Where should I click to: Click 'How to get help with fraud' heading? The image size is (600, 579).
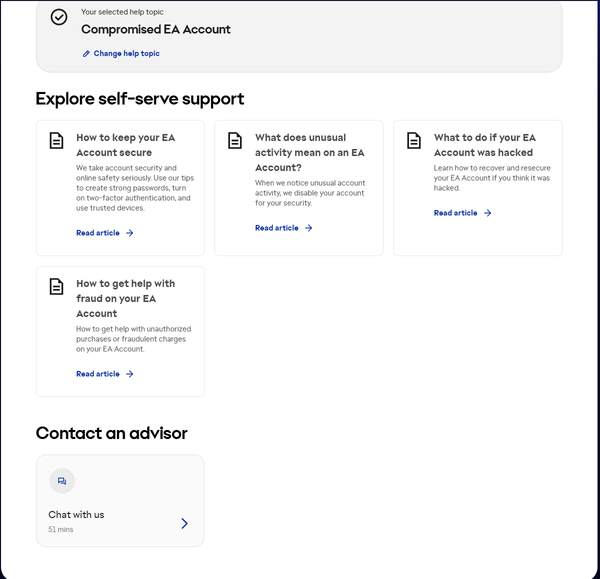pos(125,298)
